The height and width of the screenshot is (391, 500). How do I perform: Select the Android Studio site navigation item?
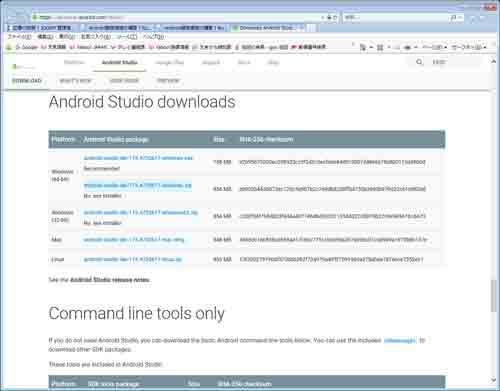[x=120, y=62]
